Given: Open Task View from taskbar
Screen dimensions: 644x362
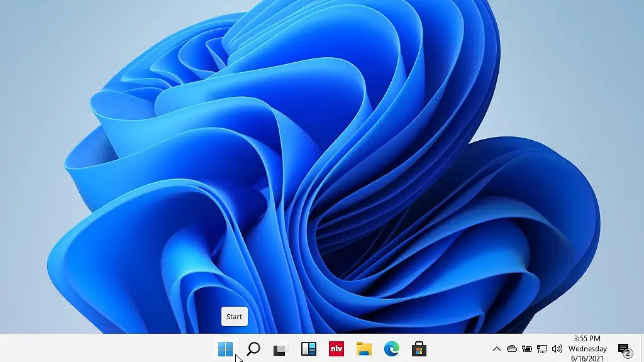Looking at the screenshot, I should [x=280, y=349].
